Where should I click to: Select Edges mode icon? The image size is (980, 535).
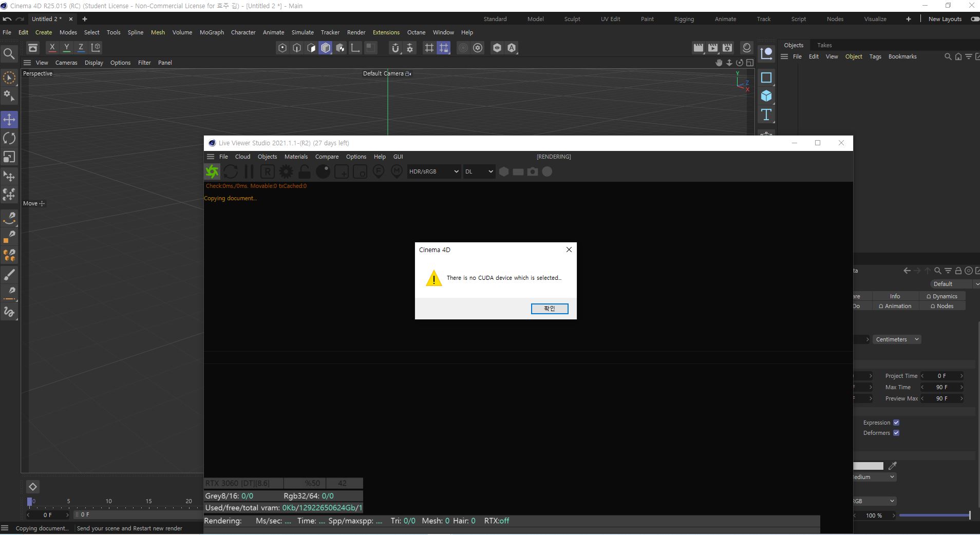(297, 48)
